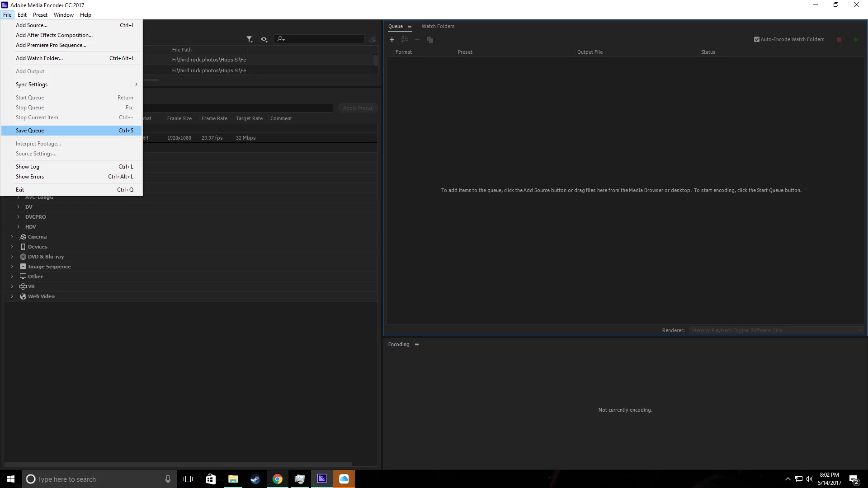The image size is (868, 488).
Task: Open the Renderer dropdown
Action: click(776, 330)
